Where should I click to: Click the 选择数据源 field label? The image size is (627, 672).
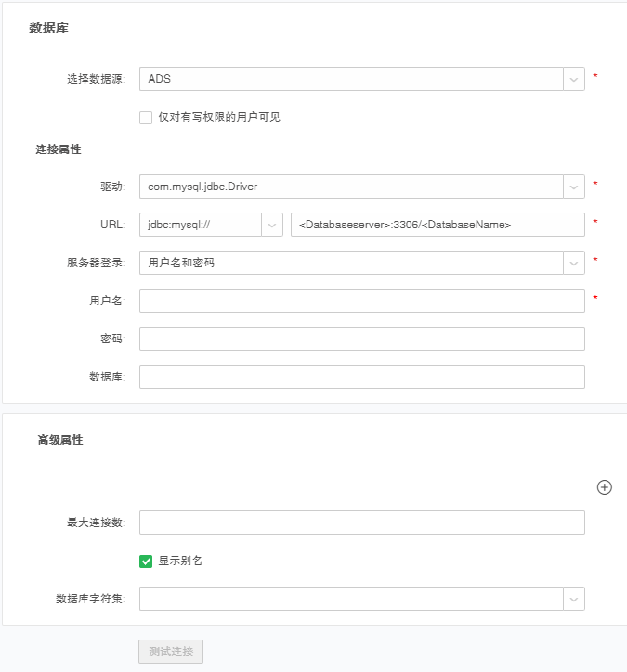[96, 80]
